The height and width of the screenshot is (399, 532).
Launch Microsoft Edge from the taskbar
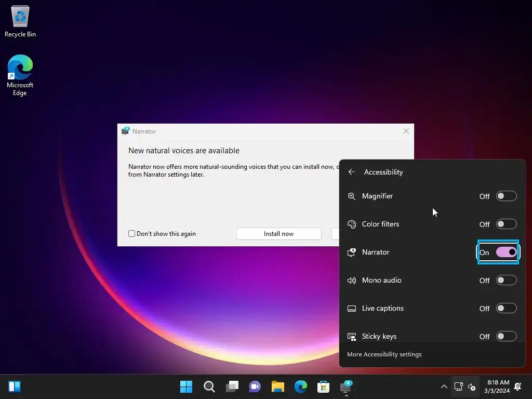coord(301,387)
